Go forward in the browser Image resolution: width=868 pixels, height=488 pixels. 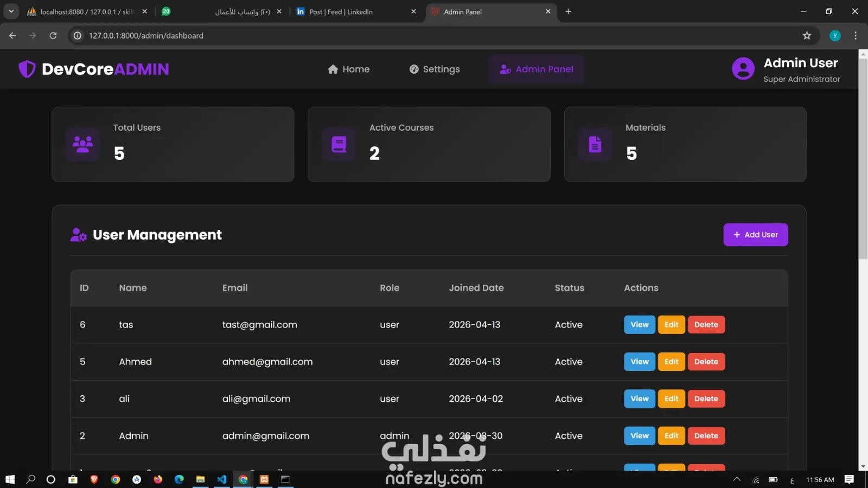[x=33, y=36]
